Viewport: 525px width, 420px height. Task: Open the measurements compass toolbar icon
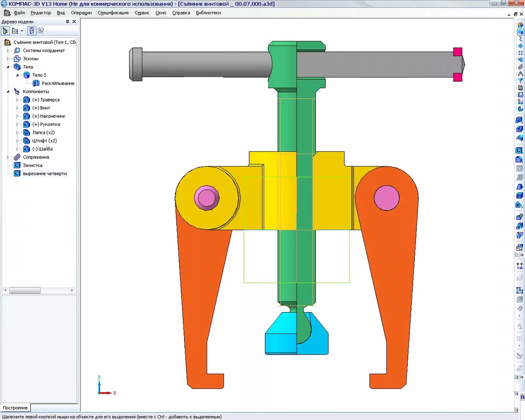[520, 74]
